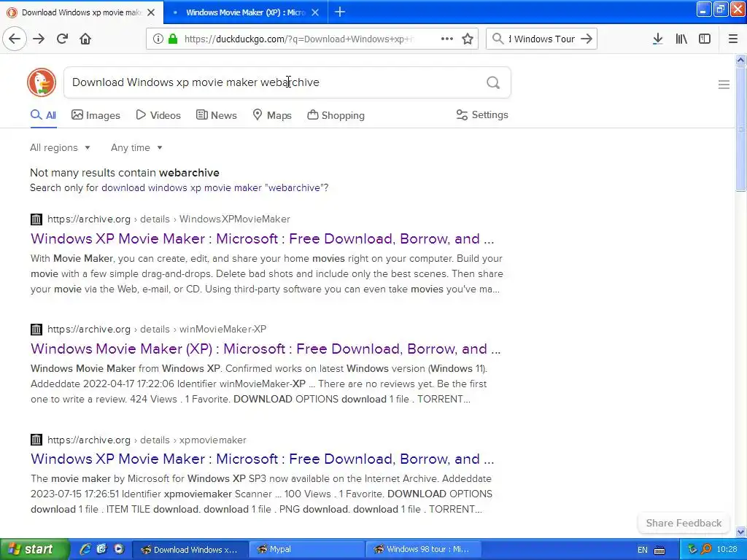Screen dimensions: 747x560
Task: Switch to Mypal taskbar window
Action: click(306, 549)
